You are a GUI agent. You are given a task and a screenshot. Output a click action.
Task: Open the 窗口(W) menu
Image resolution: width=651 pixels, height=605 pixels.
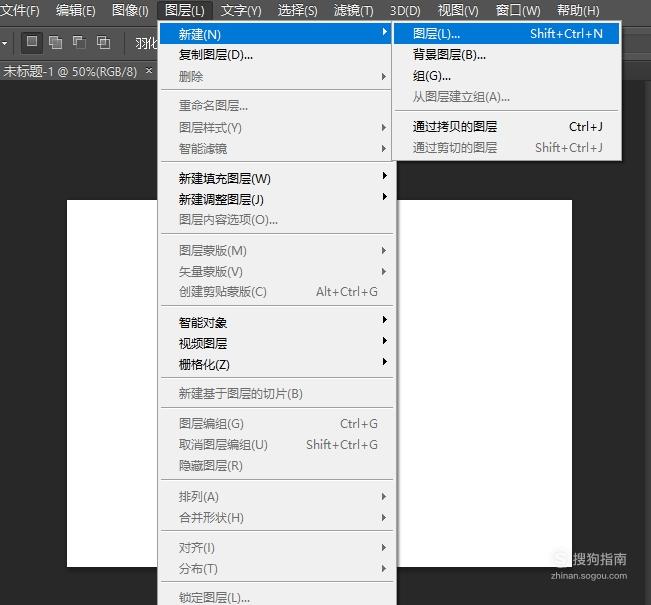point(518,10)
